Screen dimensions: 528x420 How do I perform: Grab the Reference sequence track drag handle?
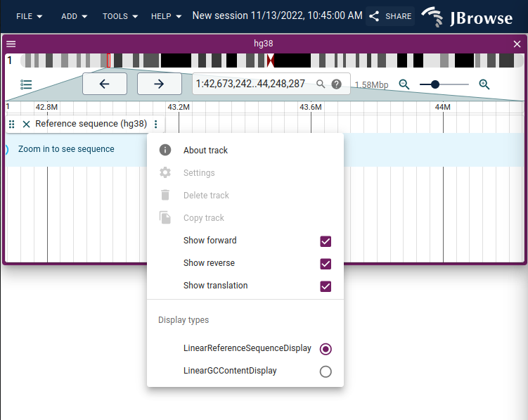coord(12,124)
